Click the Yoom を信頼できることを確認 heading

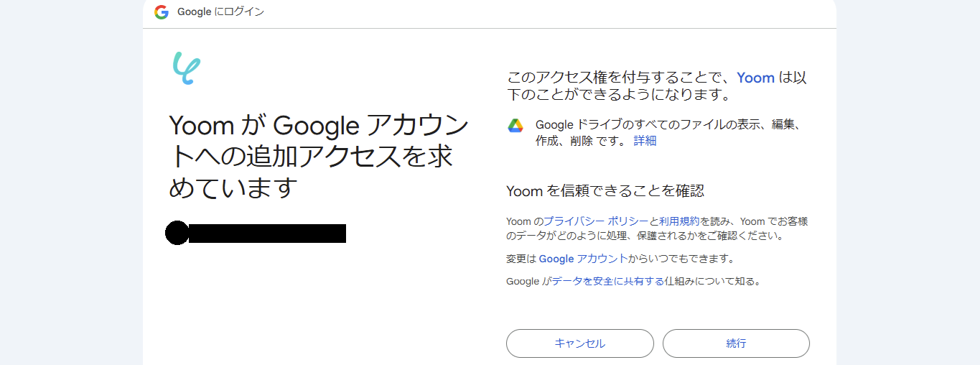click(605, 190)
